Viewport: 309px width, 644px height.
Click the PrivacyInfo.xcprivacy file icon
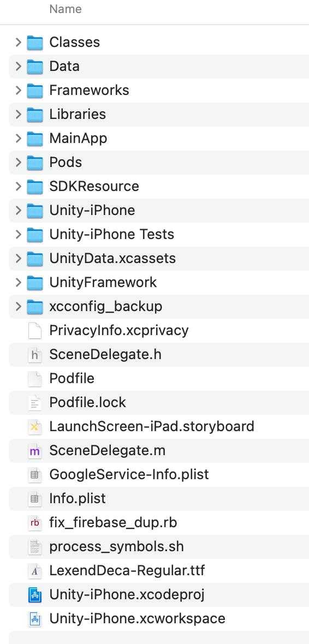coord(35,331)
